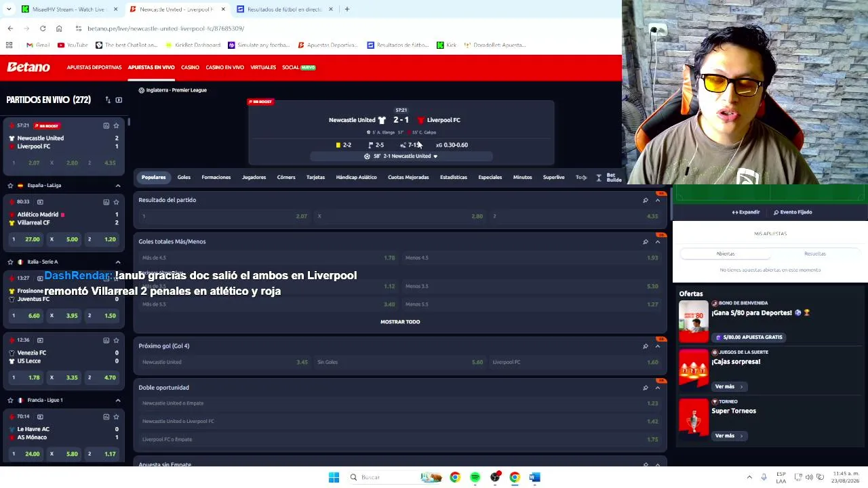Open stats icon for Newcastle United match card
The image size is (868, 488).
coord(106,125)
